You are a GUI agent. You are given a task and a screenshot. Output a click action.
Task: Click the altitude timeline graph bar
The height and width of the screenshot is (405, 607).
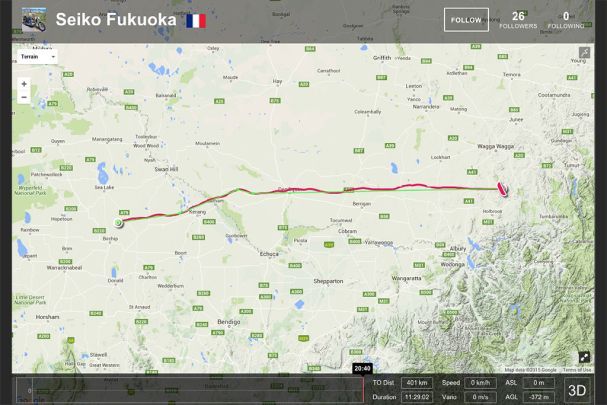tap(190, 390)
